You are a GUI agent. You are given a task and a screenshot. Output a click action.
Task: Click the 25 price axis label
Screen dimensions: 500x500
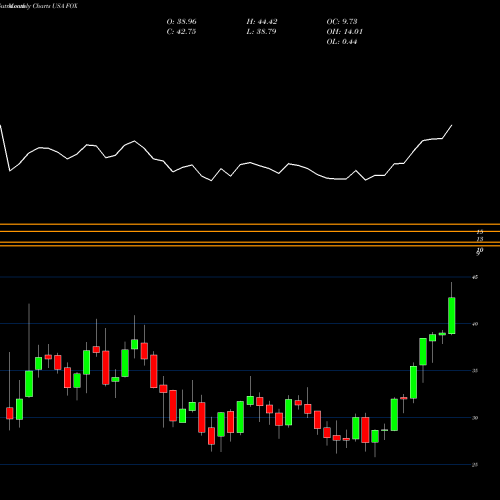pos(475,465)
